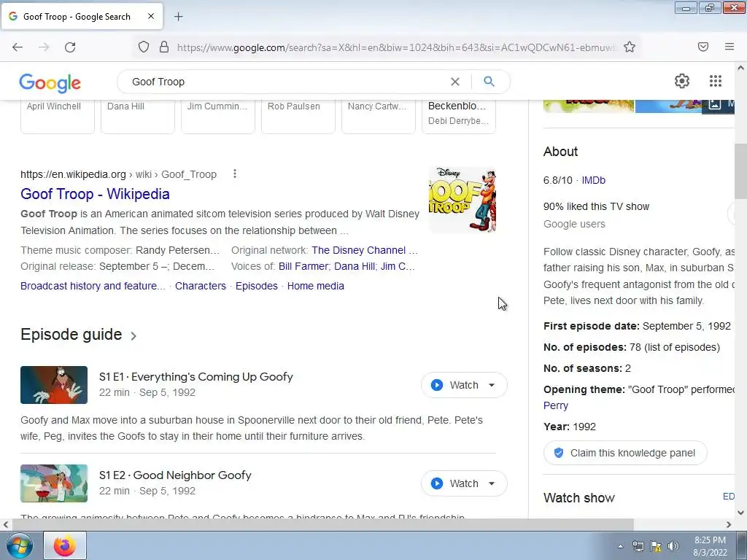Image resolution: width=747 pixels, height=560 pixels.
Task: Focus the browser address bar
Action: pyautogui.click(x=395, y=47)
